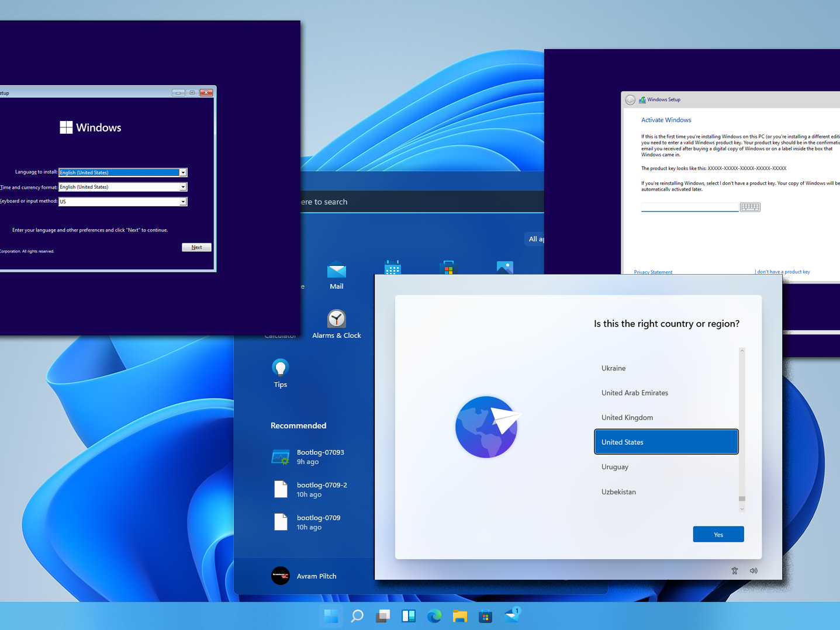Screen dimensions: 840x630
Task: Open the Language to install dropdown
Action: pos(183,172)
